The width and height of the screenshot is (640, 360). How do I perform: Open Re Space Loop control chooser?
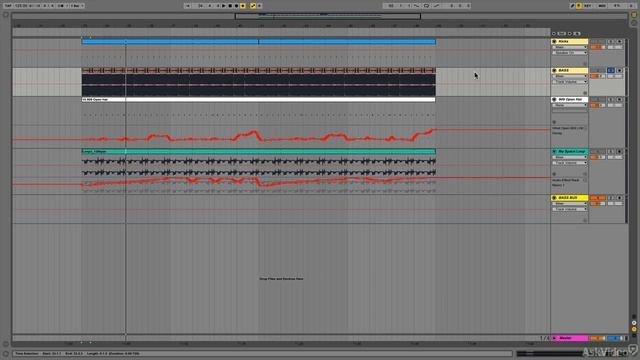coord(570,163)
